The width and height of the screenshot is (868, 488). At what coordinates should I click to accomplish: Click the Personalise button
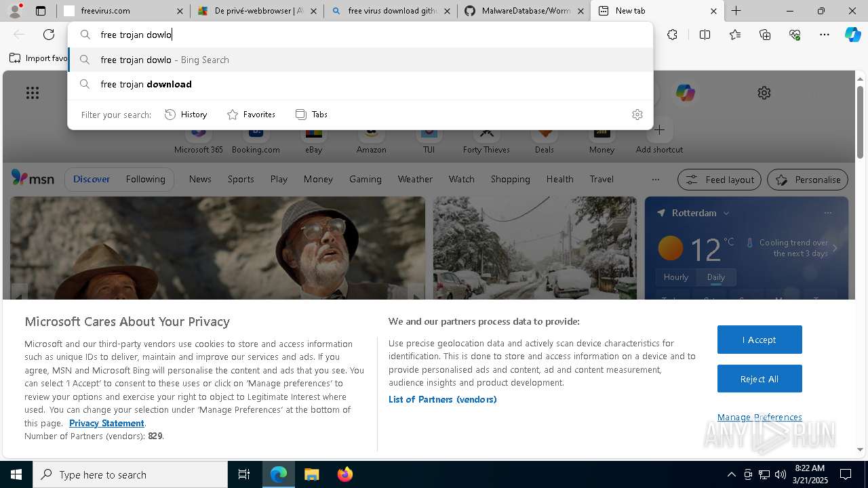tap(808, 180)
